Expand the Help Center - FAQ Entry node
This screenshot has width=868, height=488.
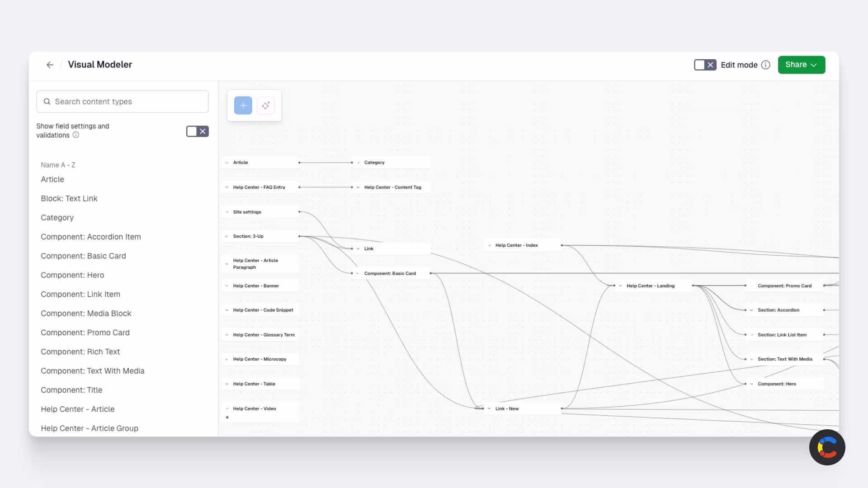(x=227, y=187)
